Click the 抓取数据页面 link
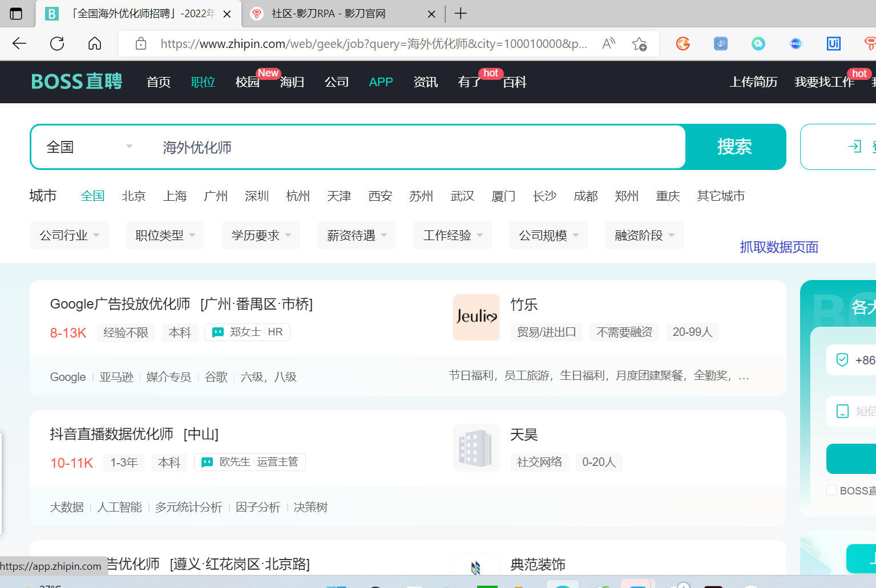876x588 pixels. (x=778, y=247)
